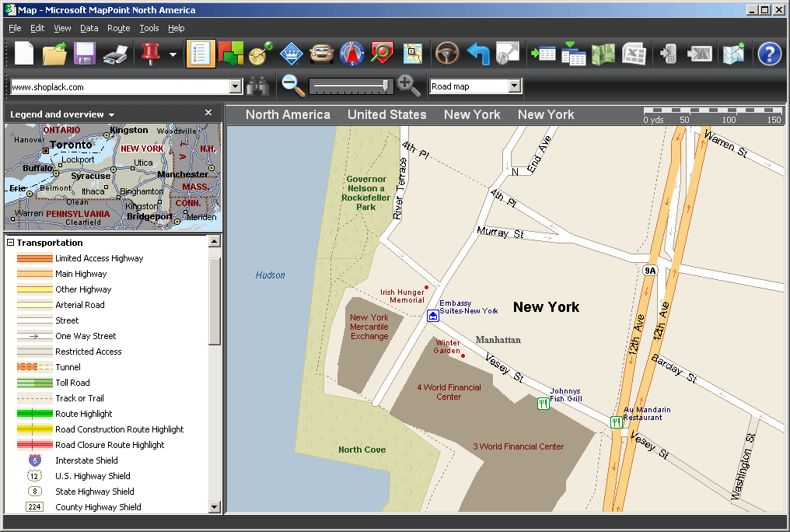Open the Help menu
The height and width of the screenshot is (532, 790).
coord(177,28)
